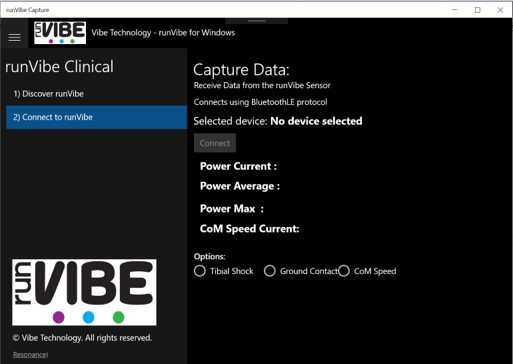Select 1) Discover runVibe

96,94
